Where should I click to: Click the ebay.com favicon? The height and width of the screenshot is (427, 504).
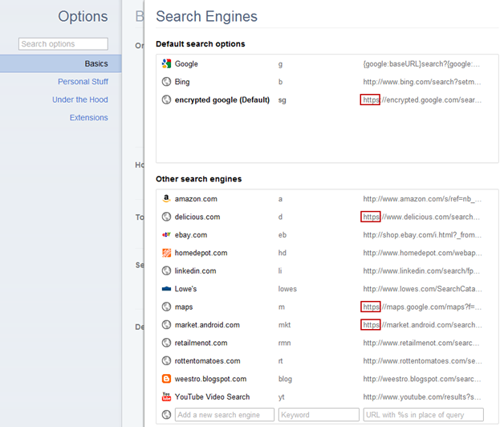pyautogui.click(x=166, y=235)
